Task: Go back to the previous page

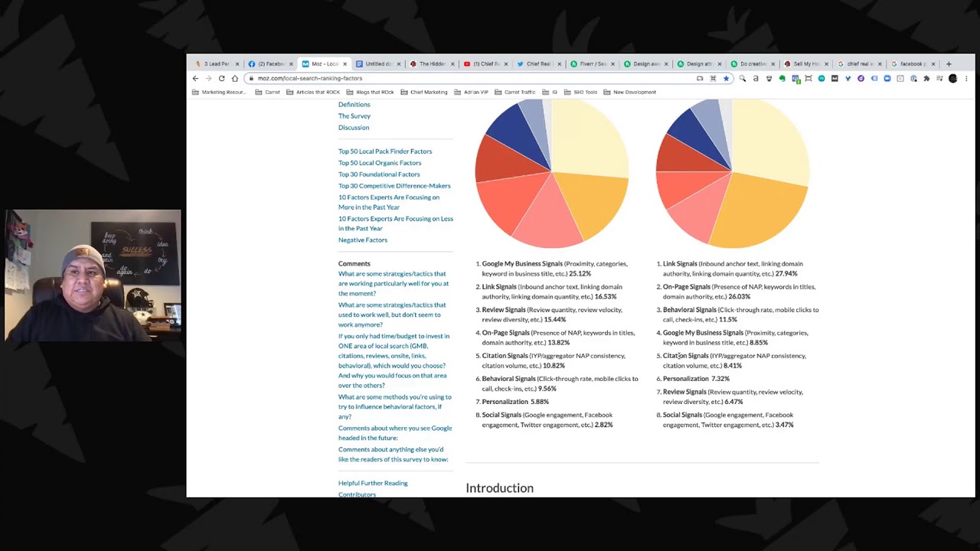Action: pyautogui.click(x=195, y=78)
